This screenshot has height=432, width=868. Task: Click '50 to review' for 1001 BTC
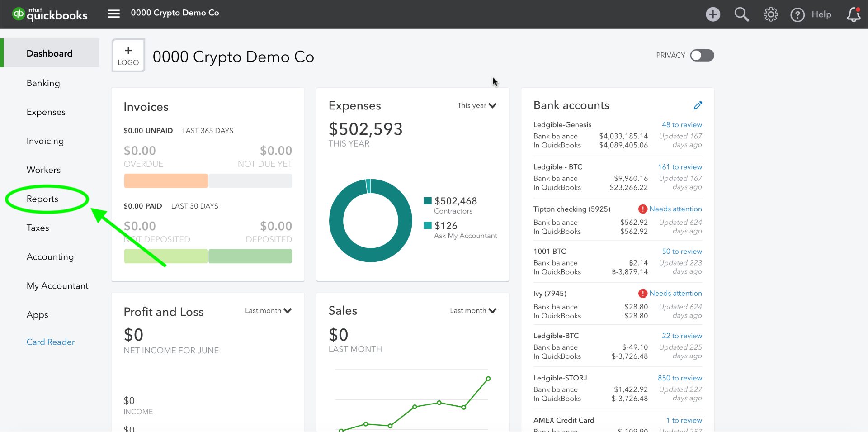tap(682, 252)
